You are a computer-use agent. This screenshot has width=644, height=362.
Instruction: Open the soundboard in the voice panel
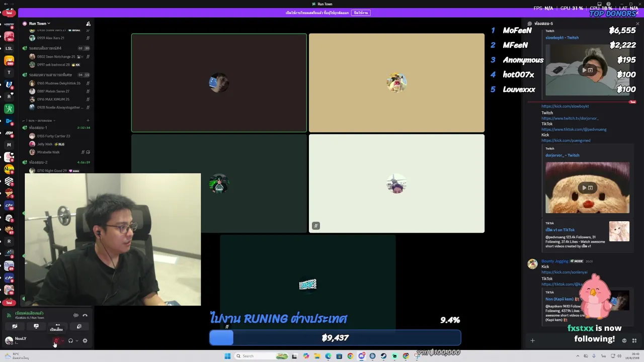tap(79, 326)
